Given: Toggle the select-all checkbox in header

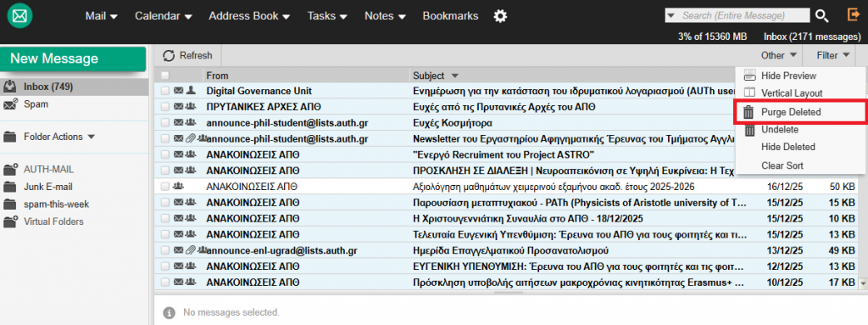Looking at the screenshot, I should tap(165, 76).
